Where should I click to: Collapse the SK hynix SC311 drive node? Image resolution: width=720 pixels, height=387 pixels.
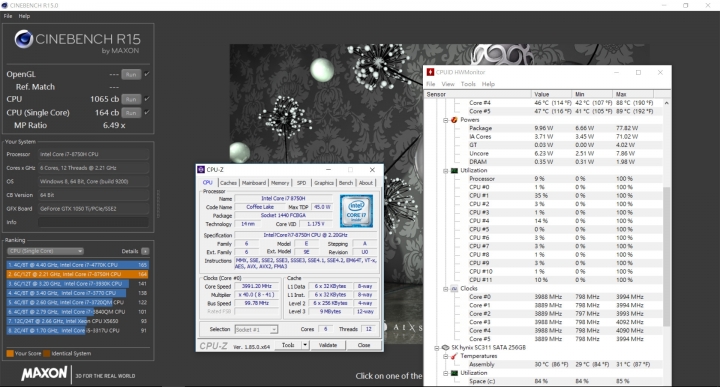click(x=437, y=348)
